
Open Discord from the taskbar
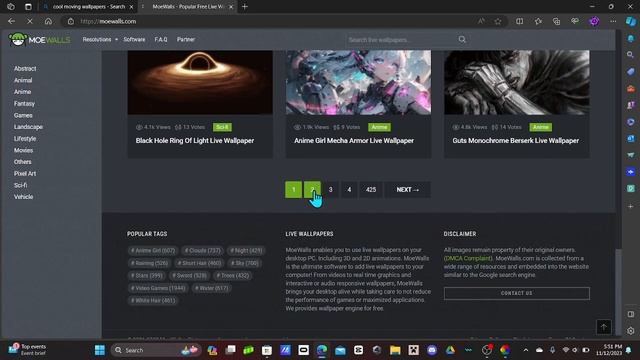(432, 350)
